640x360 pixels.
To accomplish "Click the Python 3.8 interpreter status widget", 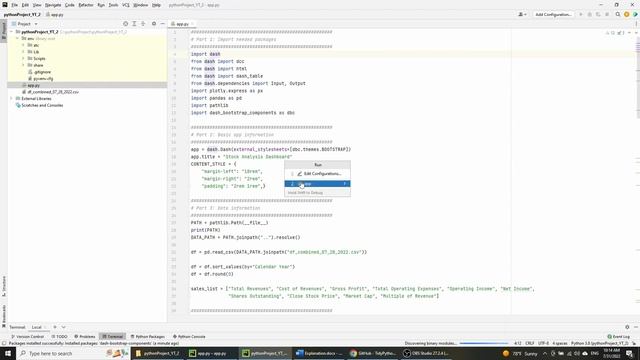I will pyautogui.click(x=600, y=343).
